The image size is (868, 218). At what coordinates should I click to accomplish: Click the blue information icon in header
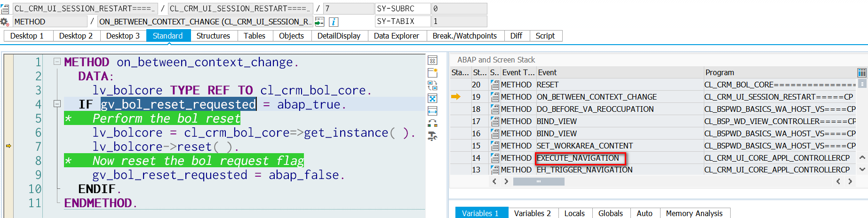(x=334, y=22)
